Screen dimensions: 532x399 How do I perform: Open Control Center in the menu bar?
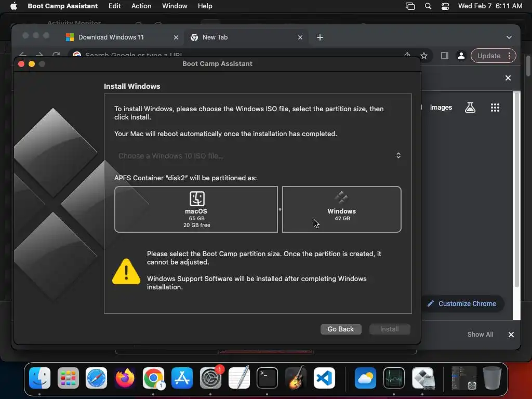[445, 6]
